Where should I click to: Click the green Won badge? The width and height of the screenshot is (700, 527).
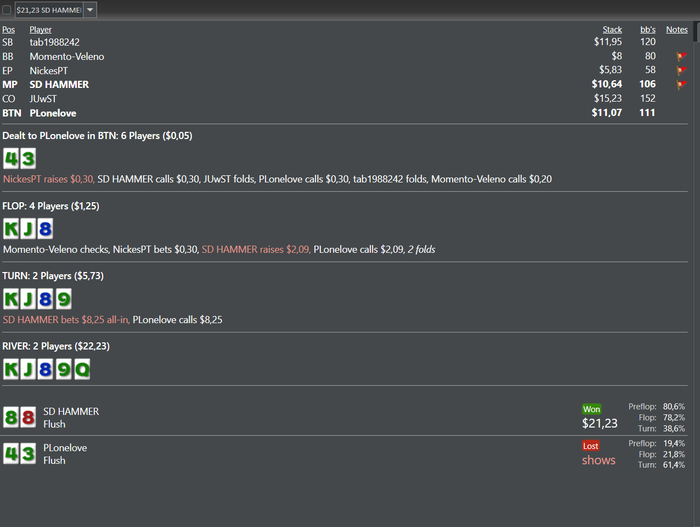593,409
